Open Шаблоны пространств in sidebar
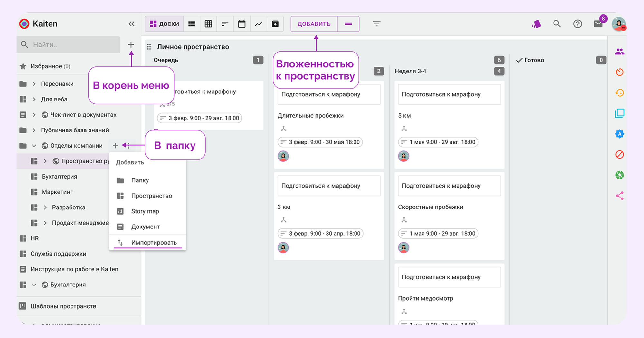Viewport: 644px width, 338px height. (63, 306)
